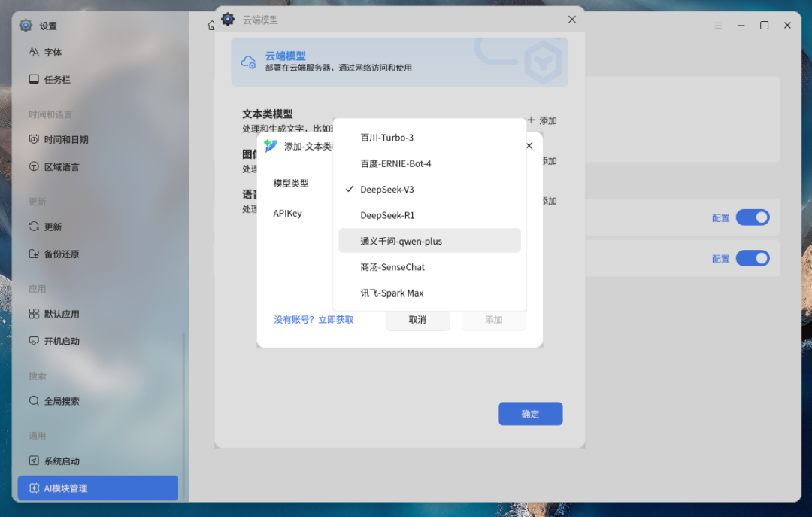Minimize the 设置 window

(741, 26)
